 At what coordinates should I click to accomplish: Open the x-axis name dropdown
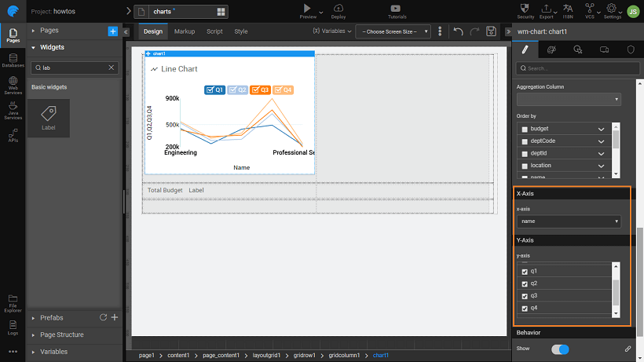point(568,221)
